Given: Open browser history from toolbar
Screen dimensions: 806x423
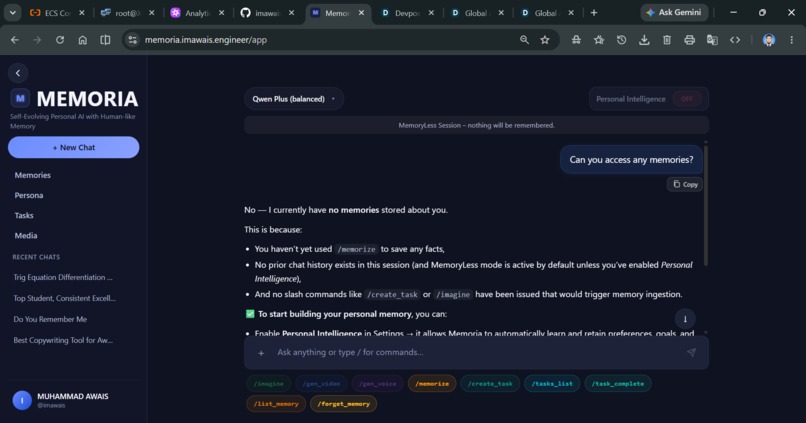Looking at the screenshot, I should coord(621,40).
